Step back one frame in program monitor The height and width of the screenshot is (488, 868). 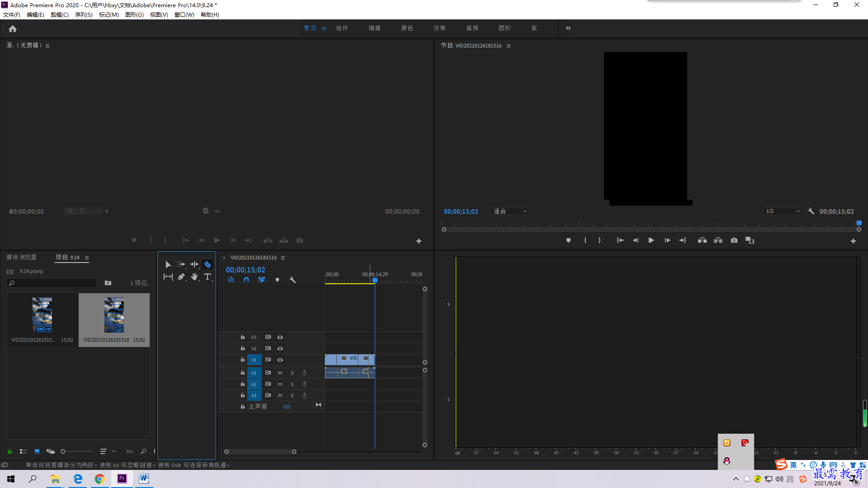[636, 240]
